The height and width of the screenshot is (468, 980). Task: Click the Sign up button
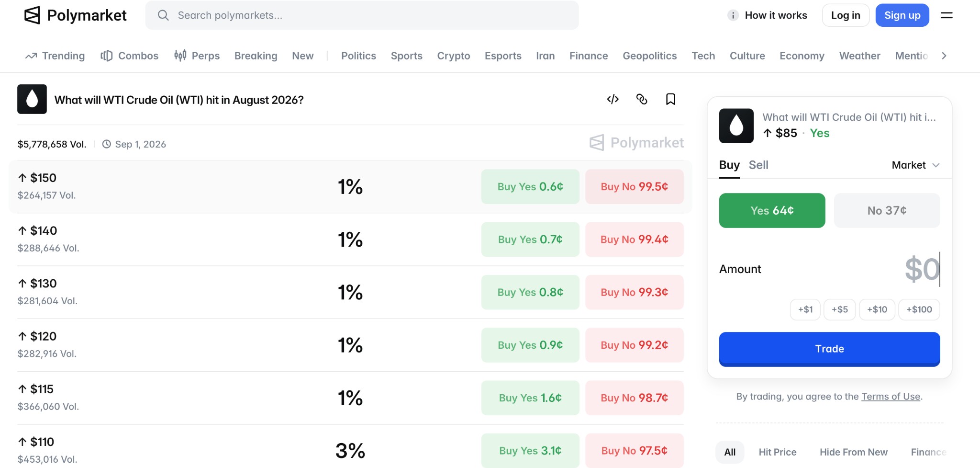tap(902, 15)
